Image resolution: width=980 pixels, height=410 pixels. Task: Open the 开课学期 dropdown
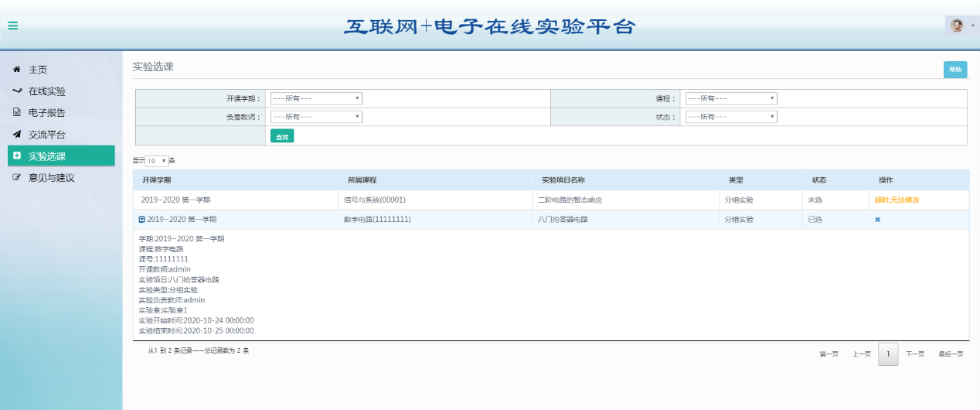tap(316, 98)
